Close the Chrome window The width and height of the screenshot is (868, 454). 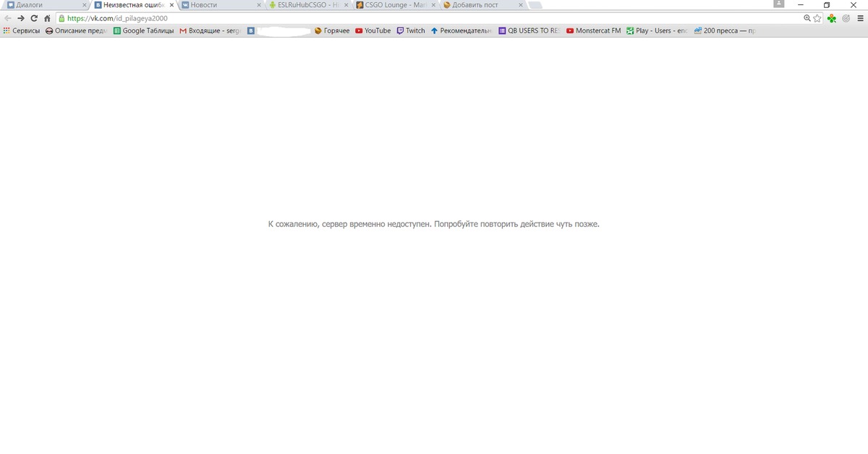click(854, 4)
